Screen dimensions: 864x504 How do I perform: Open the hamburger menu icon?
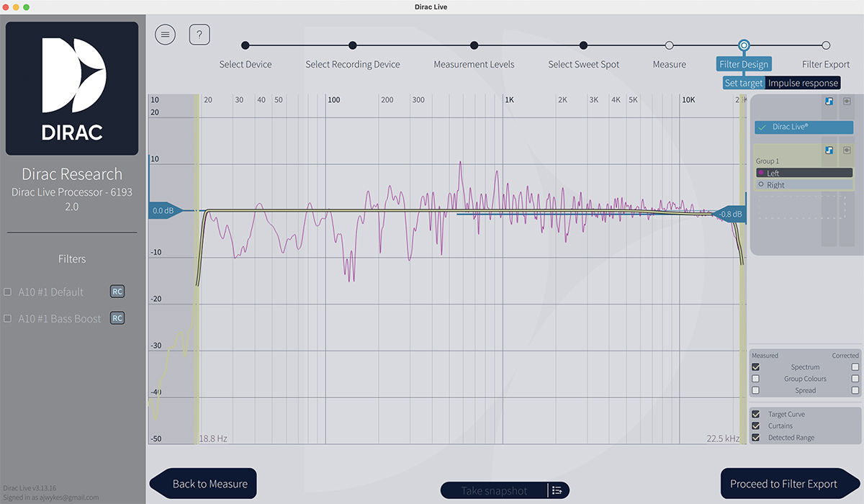[x=165, y=34]
